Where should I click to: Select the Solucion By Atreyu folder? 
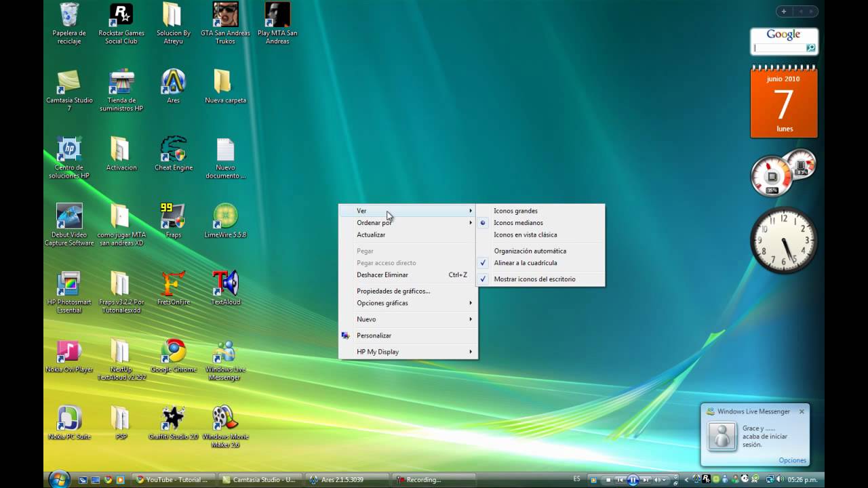pos(174,23)
